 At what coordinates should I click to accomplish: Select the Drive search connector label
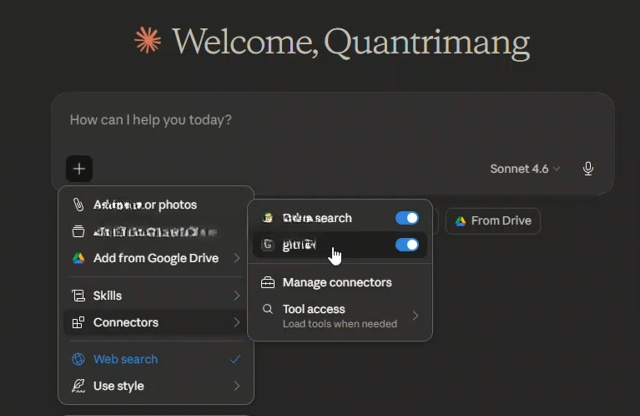317,218
